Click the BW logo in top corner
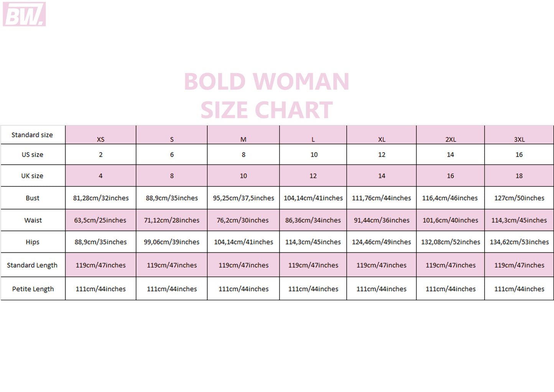Screen dimensions: 554x392 click(x=24, y=14)
